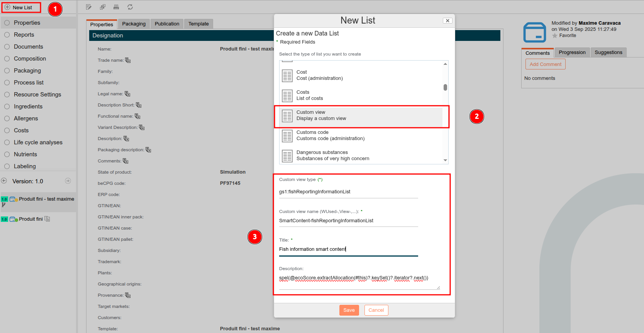Viewport: 644px width, 333px height.
Task: Select the Composition sidebar radio
Action: 7,59
